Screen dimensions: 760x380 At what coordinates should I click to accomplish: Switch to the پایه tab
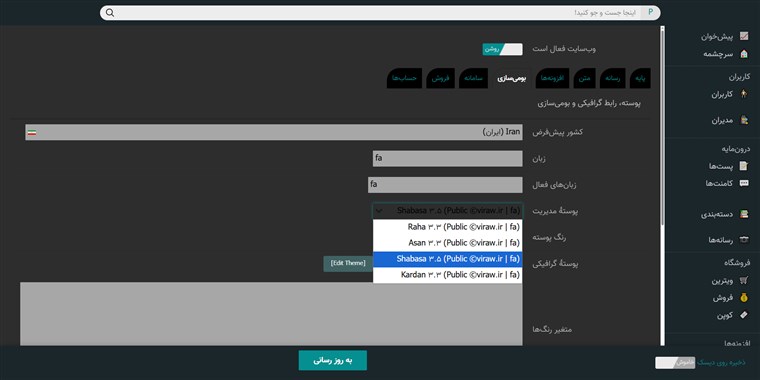640,79
